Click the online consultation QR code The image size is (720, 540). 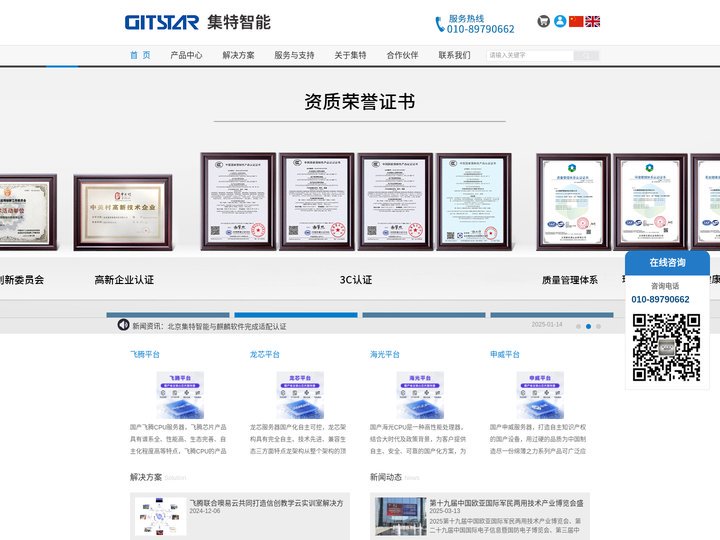tap(666, 347)
